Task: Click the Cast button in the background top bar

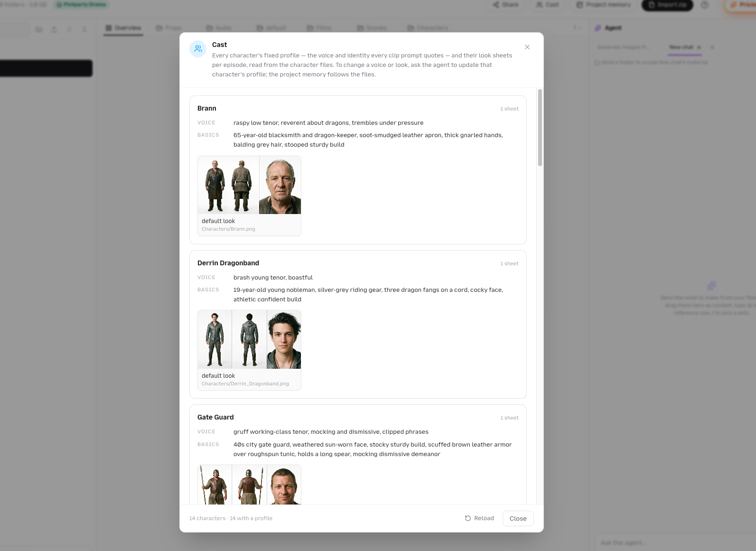Action: coord(547,5)
